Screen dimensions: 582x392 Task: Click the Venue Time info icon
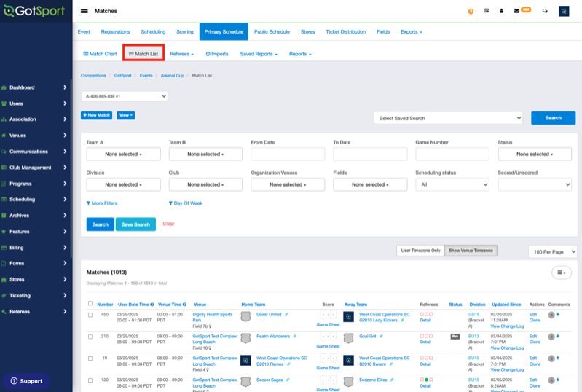pyautogui.click(x=184, y=305)
